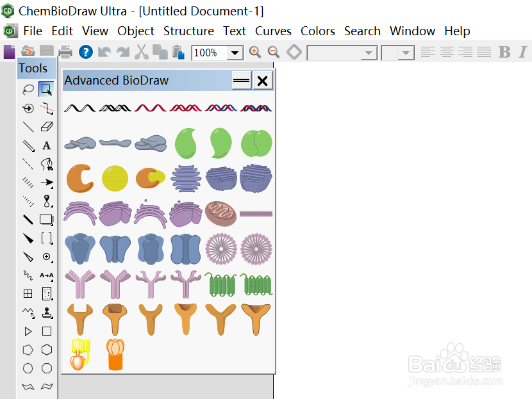Open the File menu
The height and width of the screenshot is (399, 532).
(33, 31)
